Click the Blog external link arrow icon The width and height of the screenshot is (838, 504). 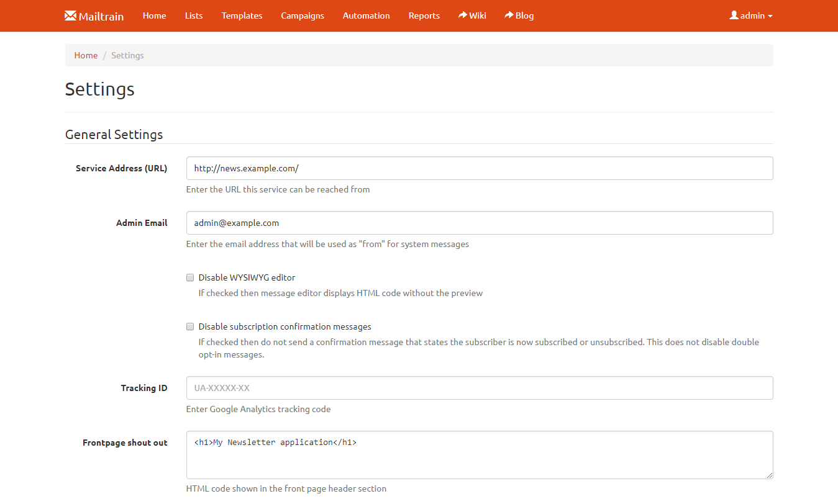click(509, 15)
